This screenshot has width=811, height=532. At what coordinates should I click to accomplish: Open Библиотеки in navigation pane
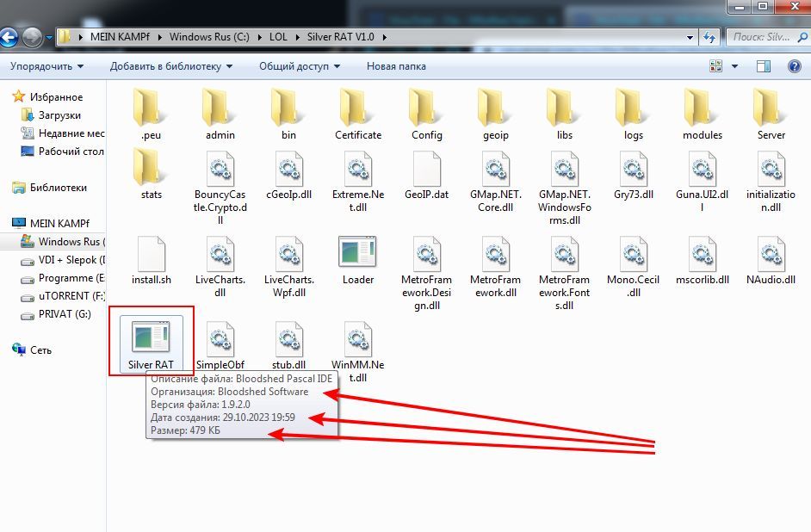coord(49,187)
